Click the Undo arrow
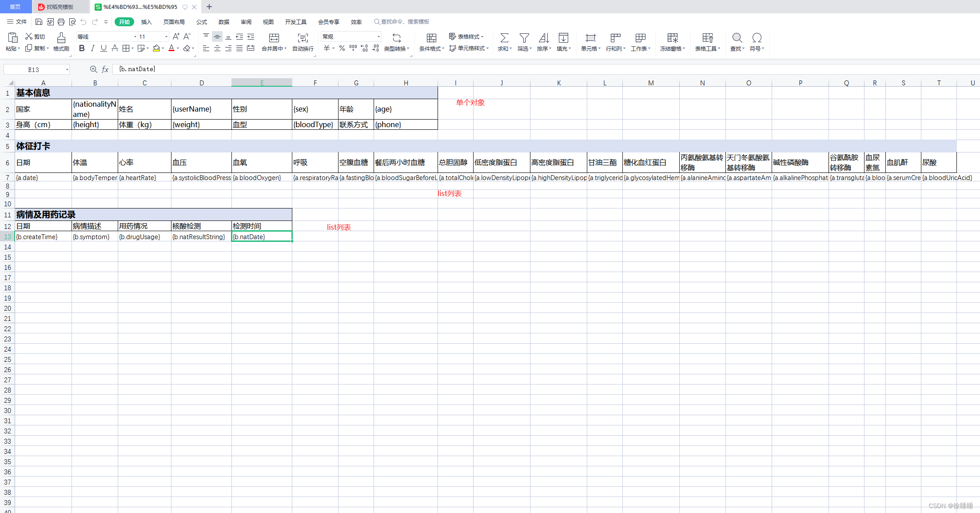Screen dimensions: 980x513 pos(84,22)
